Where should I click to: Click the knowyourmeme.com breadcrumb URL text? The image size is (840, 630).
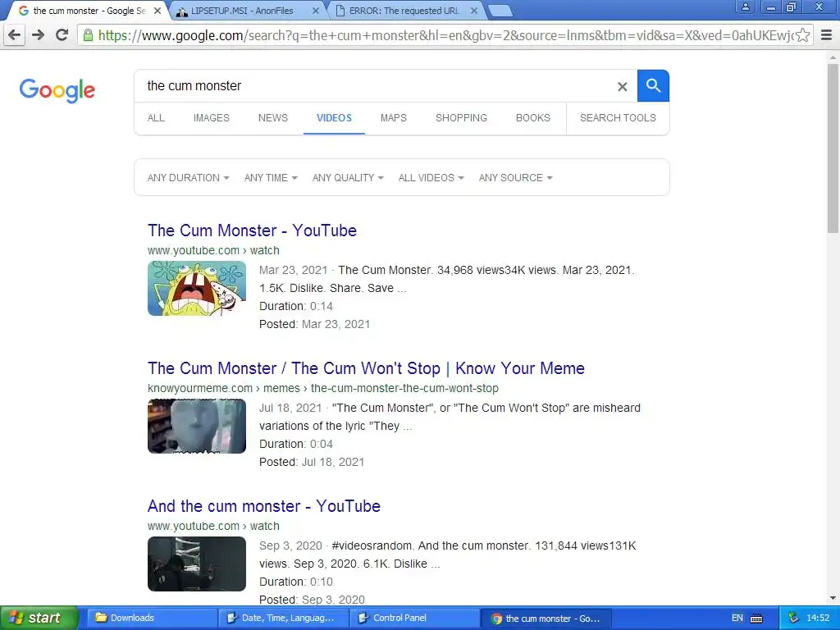[323, 388]
